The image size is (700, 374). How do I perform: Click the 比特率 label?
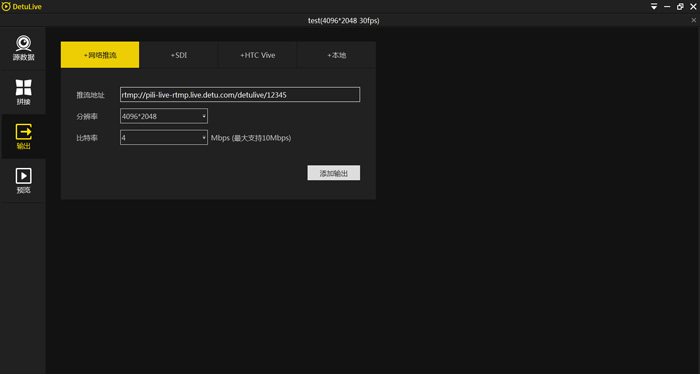click(x=87, y=138)
